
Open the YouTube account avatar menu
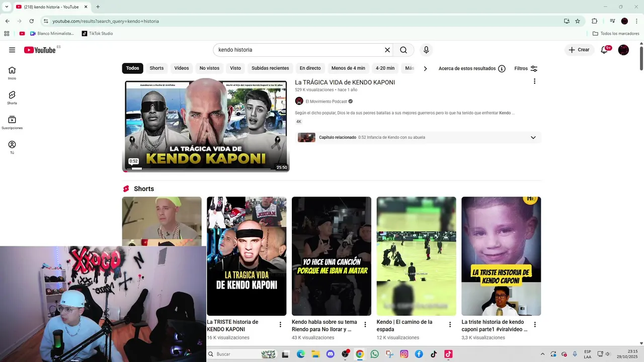tap(623, 50)
